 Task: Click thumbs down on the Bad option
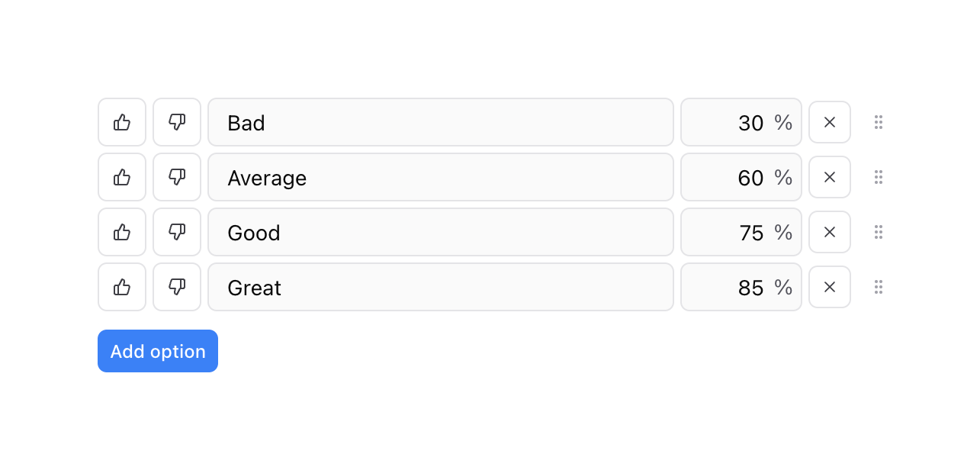177,122
